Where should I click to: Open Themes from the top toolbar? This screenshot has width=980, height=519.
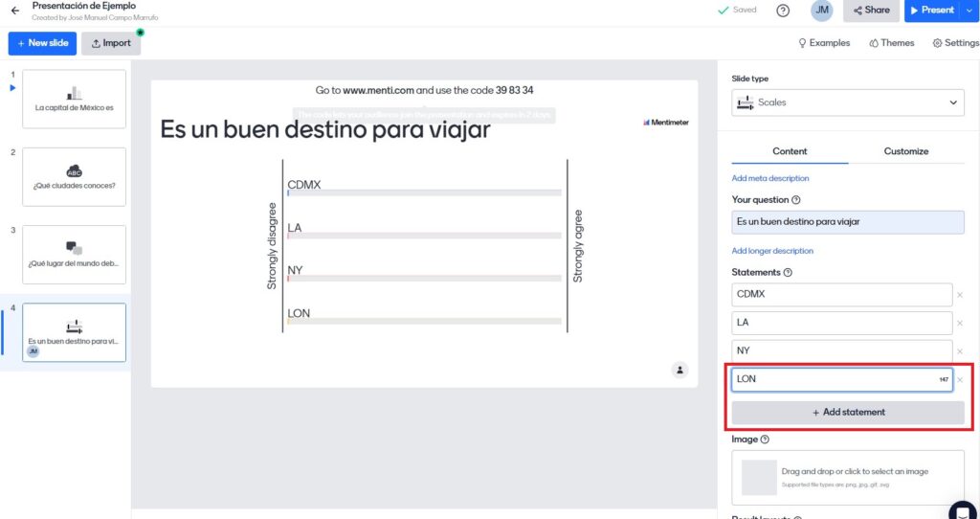(x=891, y=43)
